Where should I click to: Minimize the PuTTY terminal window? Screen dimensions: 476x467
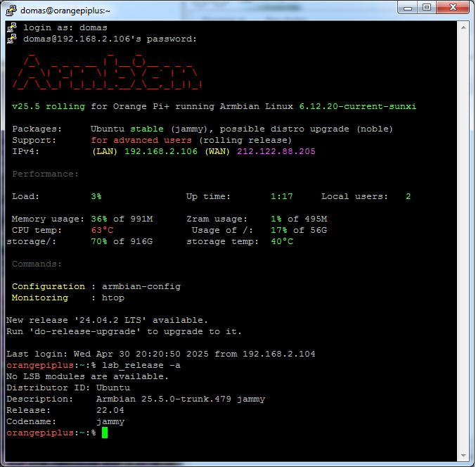pyautogui.click(x=408, y=8)
